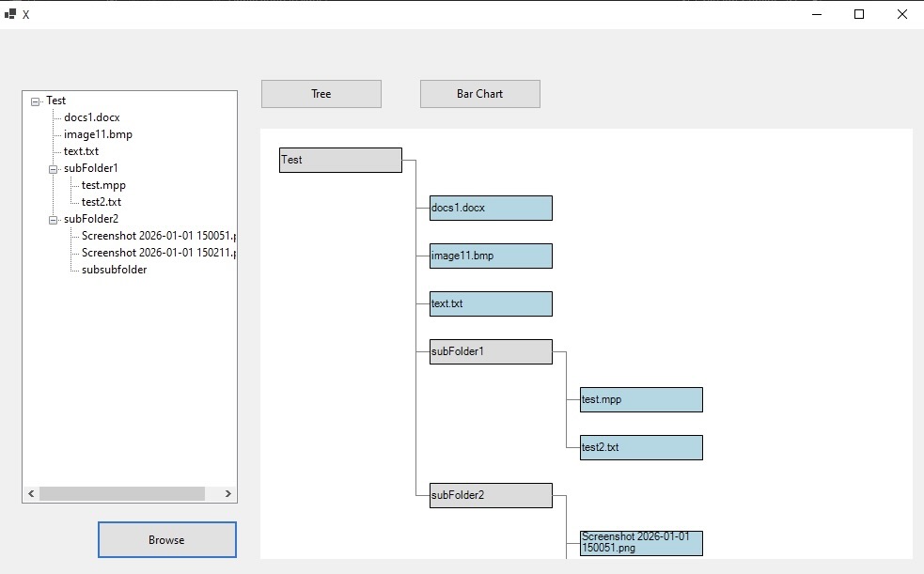Click the image11.bmp box in the diagram
Image resolution: width=924 pixels, height=574 pixels.
click(491, 256)
